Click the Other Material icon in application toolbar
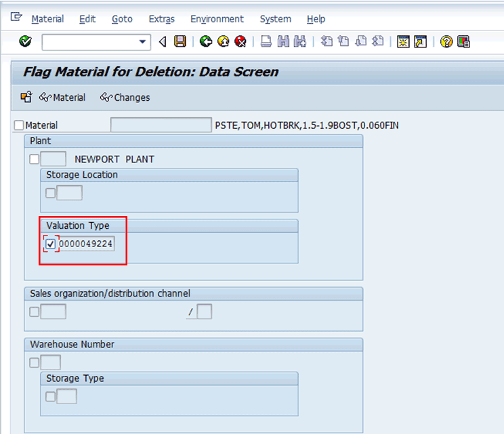 coord(26,97)
